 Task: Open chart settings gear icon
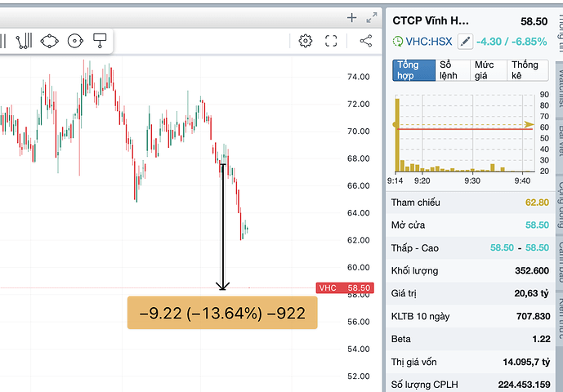[306, 40]
